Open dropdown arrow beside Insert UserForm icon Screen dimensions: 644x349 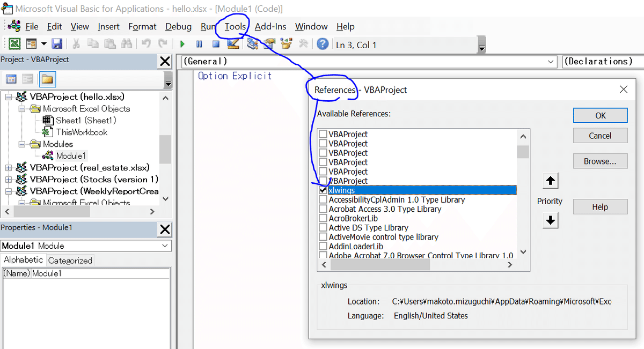pos(44,44)
